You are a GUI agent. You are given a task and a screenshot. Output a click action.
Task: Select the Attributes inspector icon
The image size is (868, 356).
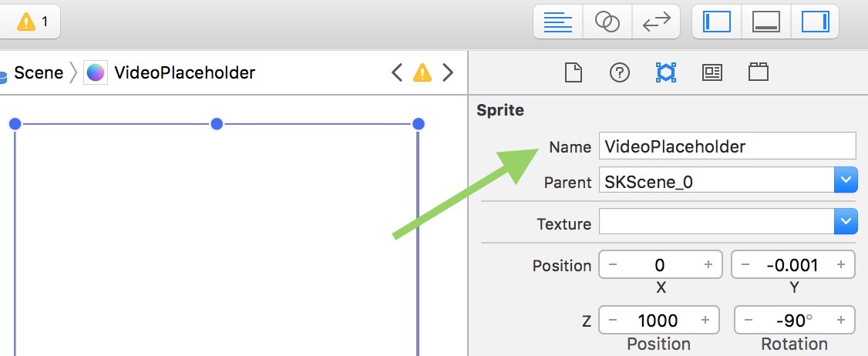[x=665, y=72]
